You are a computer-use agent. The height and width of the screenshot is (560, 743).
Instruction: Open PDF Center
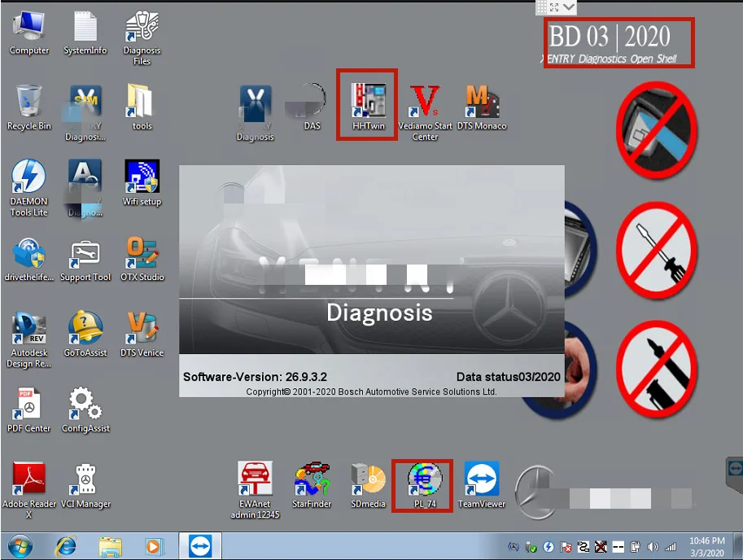click(29, 410)
